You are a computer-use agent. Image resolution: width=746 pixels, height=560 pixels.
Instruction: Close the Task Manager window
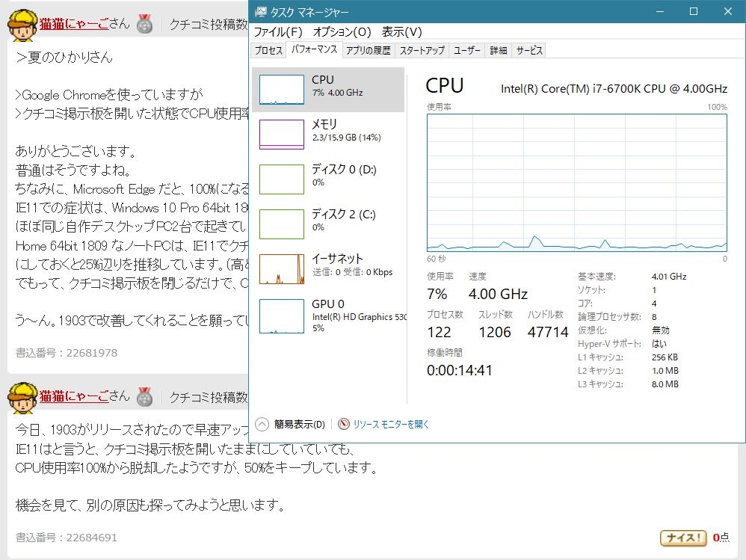coord(728,11)
